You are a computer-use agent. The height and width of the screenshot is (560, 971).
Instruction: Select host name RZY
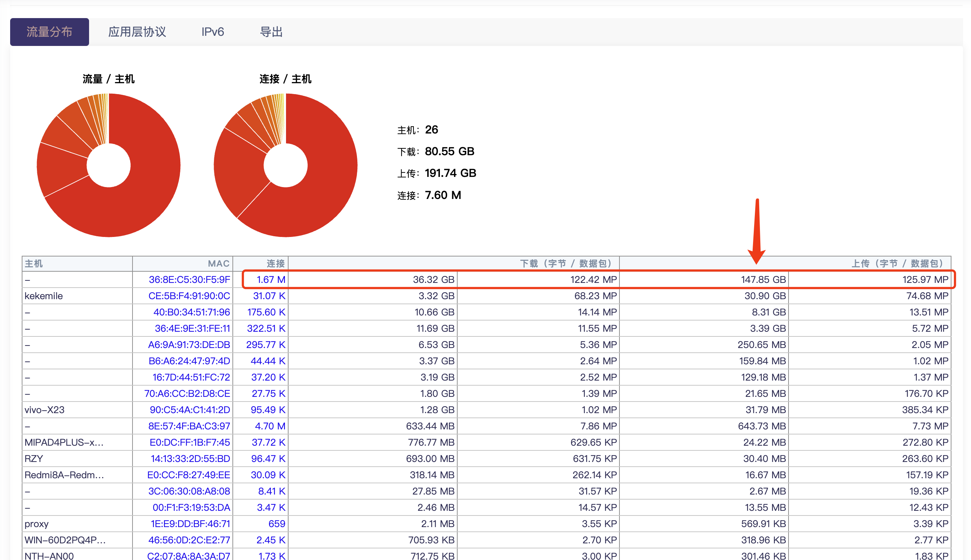click(x=34, y=459)
